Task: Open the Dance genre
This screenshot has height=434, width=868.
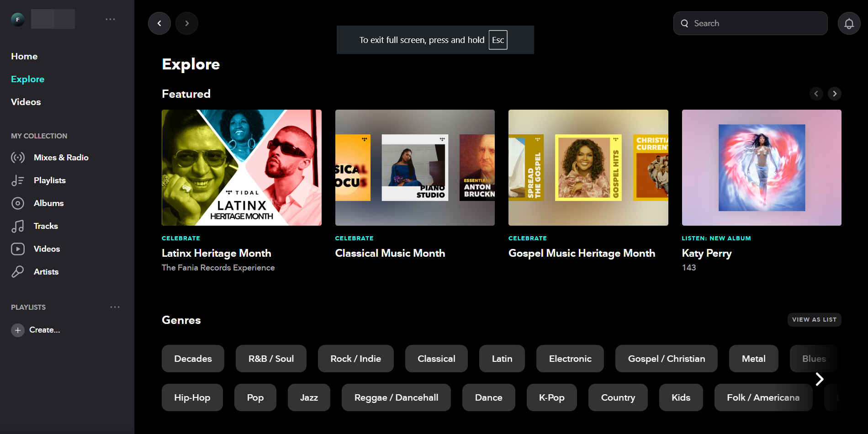Action: (489, 397)
